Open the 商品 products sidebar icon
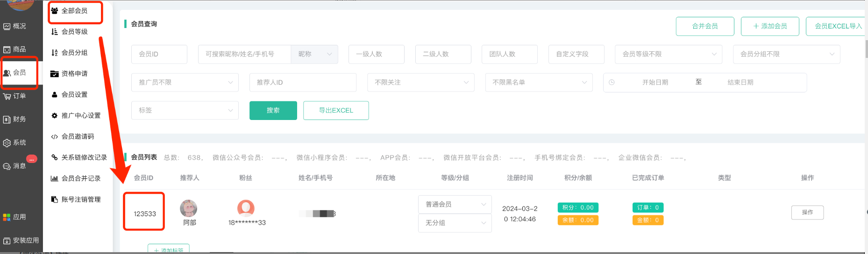Screen dimensions: 868x254 click(7, 49)
